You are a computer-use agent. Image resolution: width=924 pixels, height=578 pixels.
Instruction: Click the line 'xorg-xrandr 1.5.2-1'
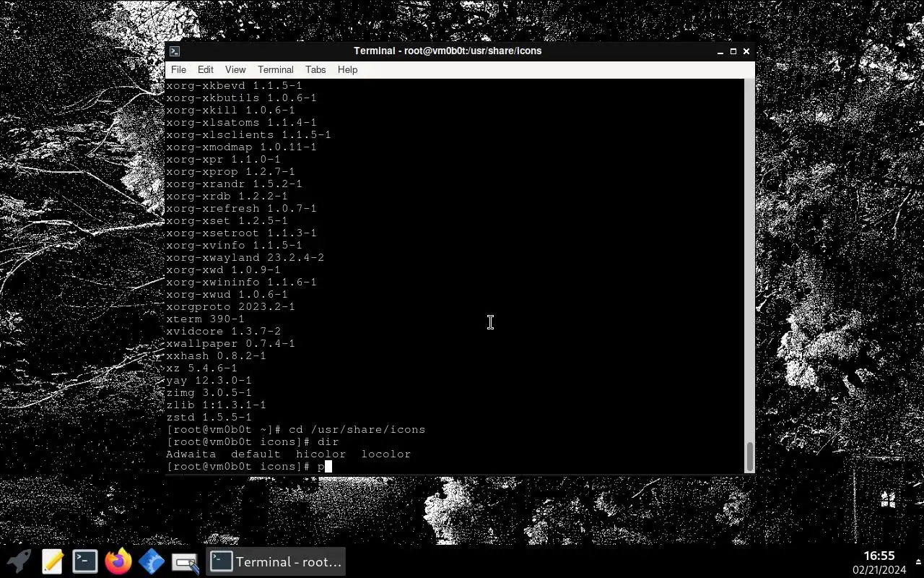234,184
